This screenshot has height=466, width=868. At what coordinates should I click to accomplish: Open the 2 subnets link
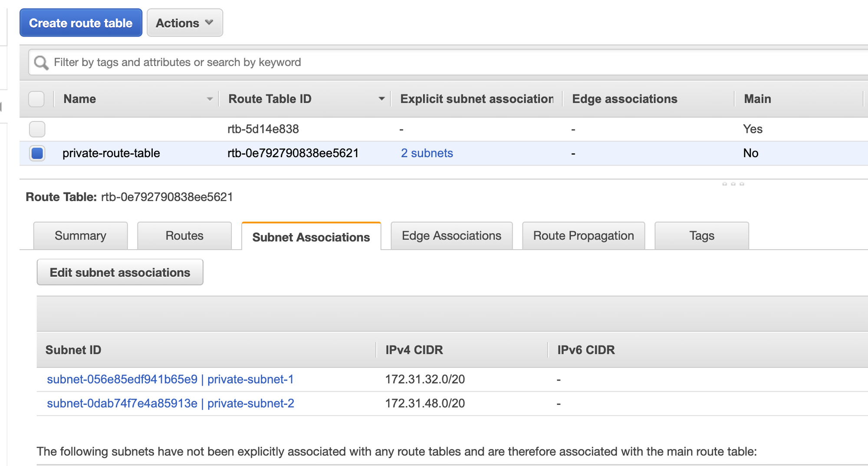coord(427,153)
